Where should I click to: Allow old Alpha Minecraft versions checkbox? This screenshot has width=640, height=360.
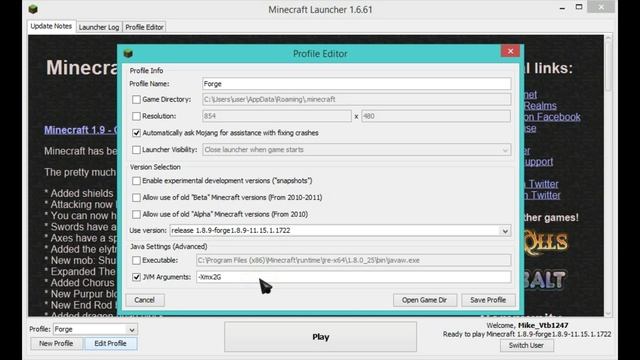tap(136, 214)
